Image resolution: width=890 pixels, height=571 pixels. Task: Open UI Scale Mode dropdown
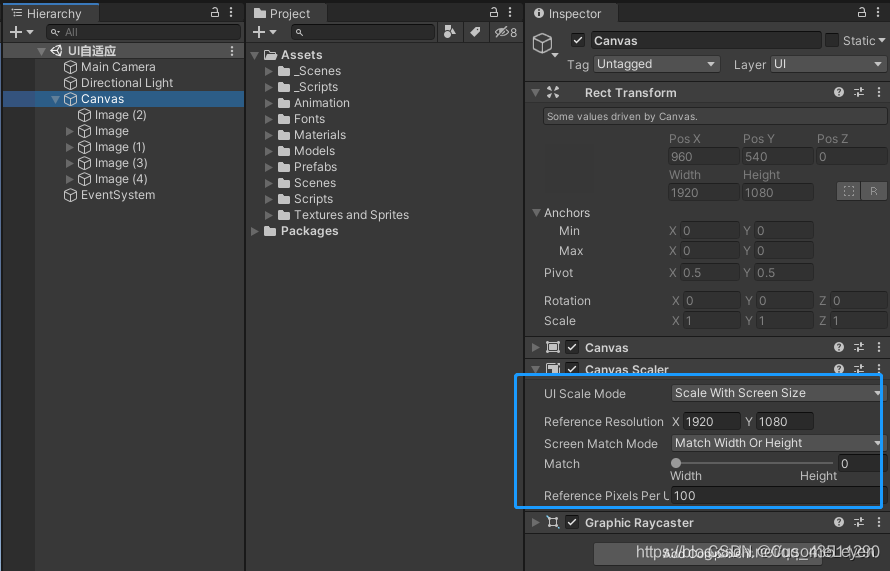(x=777, y=393)
